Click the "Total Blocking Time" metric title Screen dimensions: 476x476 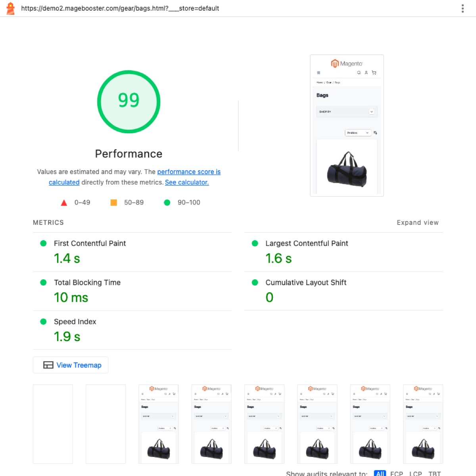[87, 282]
